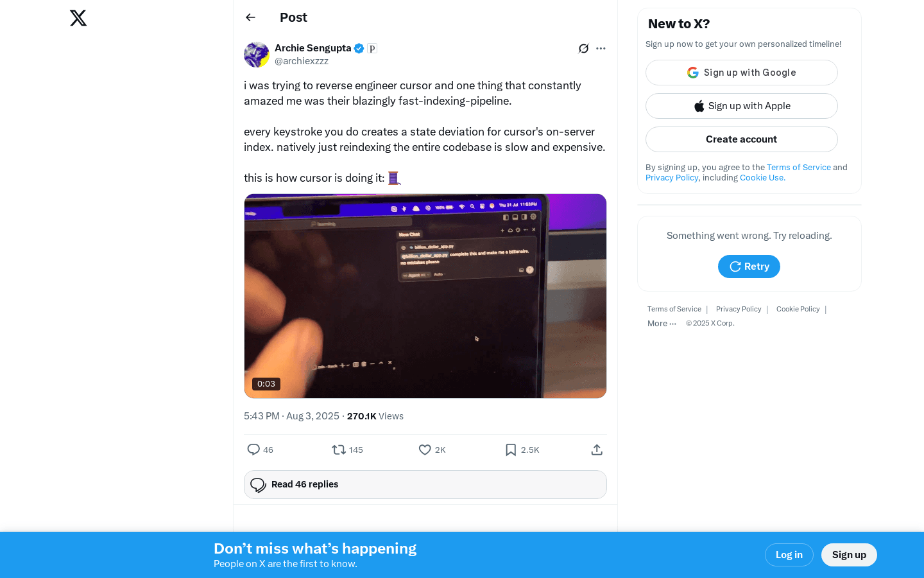The height and width of the screenshot is (578, 924).
Task: Retry loading the failed panel
Action: [749, 267]
